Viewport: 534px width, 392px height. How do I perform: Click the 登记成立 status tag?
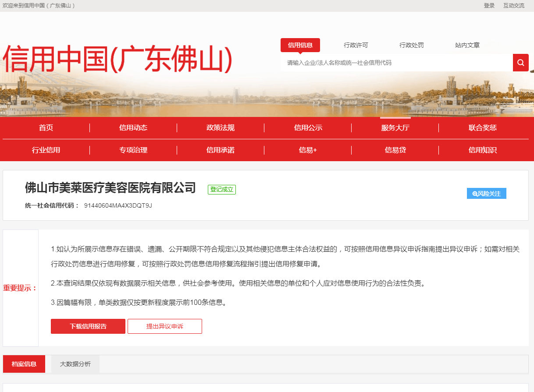click(x=222, y=190)
